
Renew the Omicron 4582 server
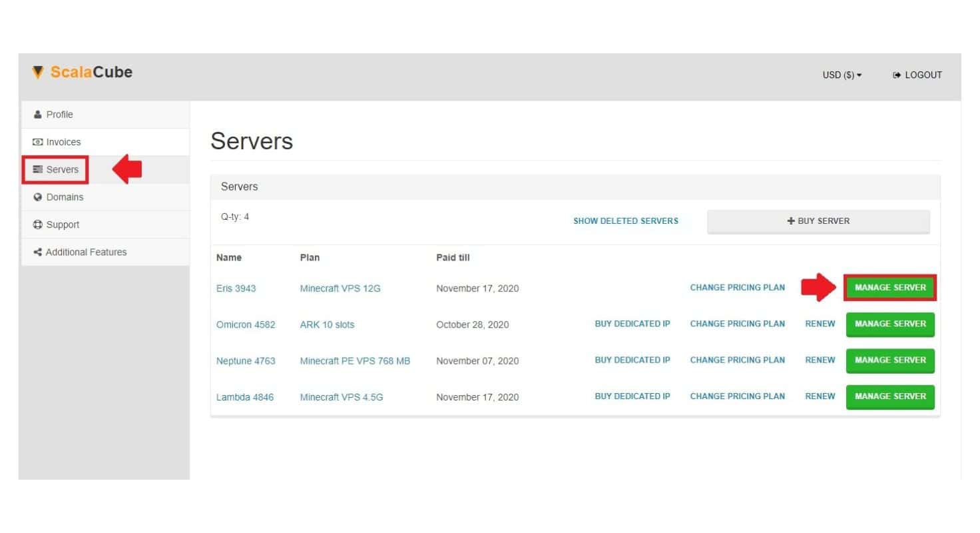(820, 324)
